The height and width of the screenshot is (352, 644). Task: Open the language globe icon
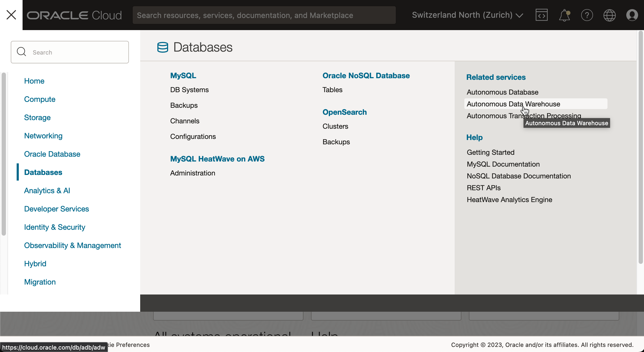(x=609, y=15)
